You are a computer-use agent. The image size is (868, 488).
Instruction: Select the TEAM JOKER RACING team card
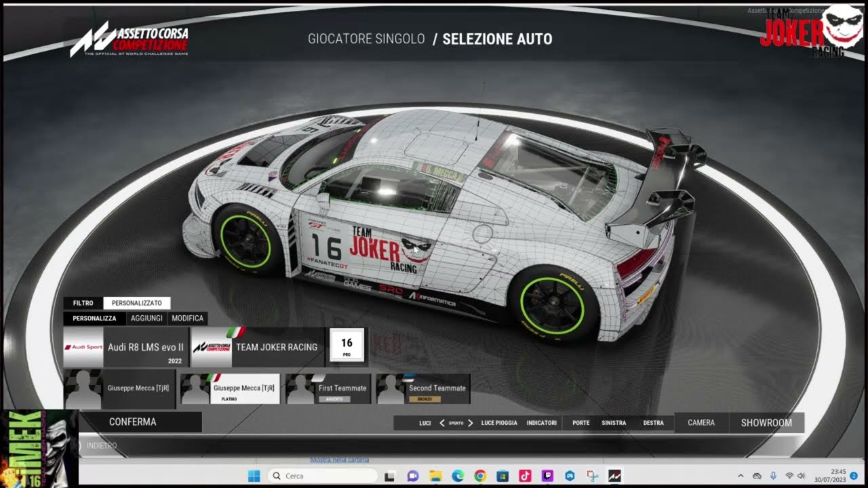coord(258,347)
